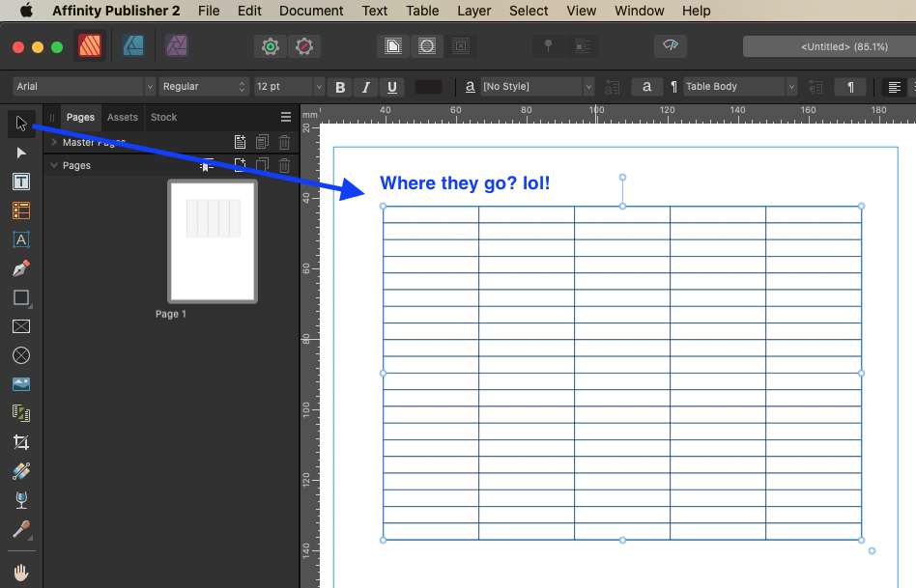Select the Frame Text tool
The width and height of the screenshot is (916, 588).
point(20,182)
